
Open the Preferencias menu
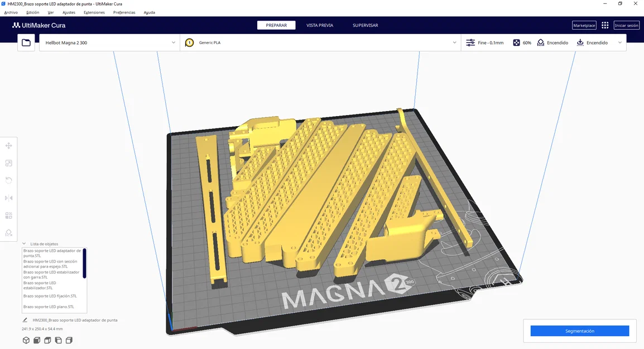click(x=124, y=12)
